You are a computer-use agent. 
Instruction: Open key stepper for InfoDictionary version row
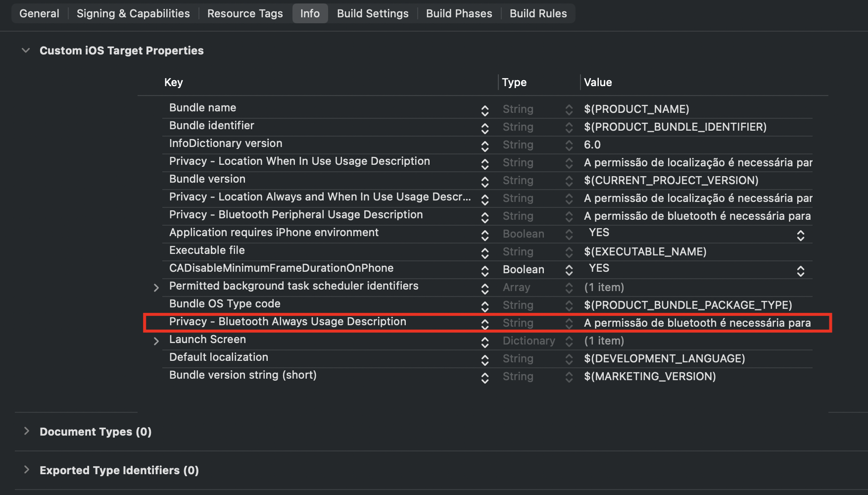(x=485, y=146)
